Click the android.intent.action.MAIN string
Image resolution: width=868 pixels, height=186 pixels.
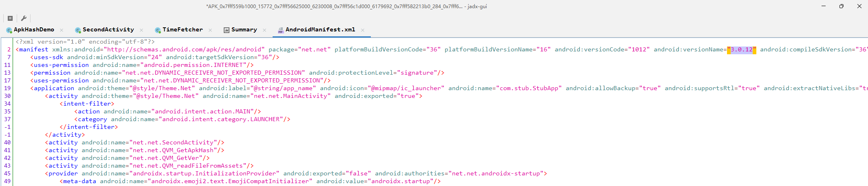pyautogui.click(x=203, y=112)
